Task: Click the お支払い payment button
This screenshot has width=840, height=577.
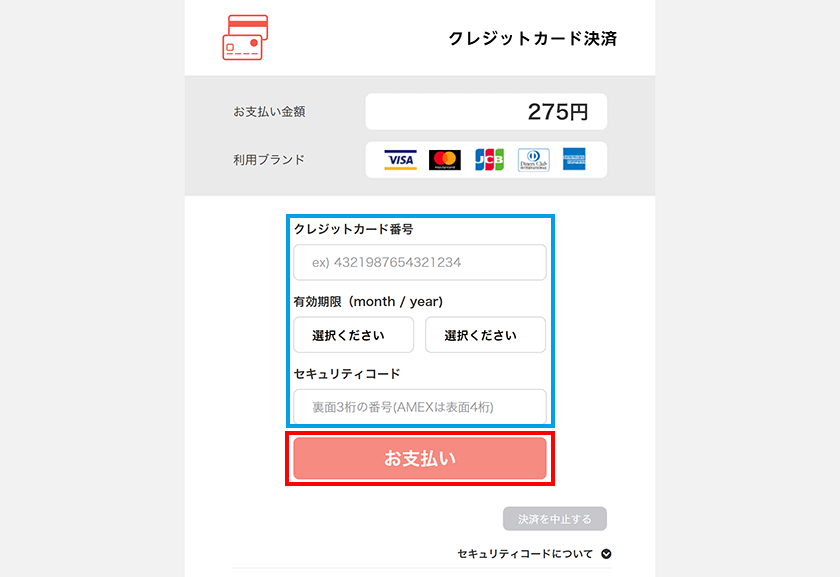Action: 420,459
